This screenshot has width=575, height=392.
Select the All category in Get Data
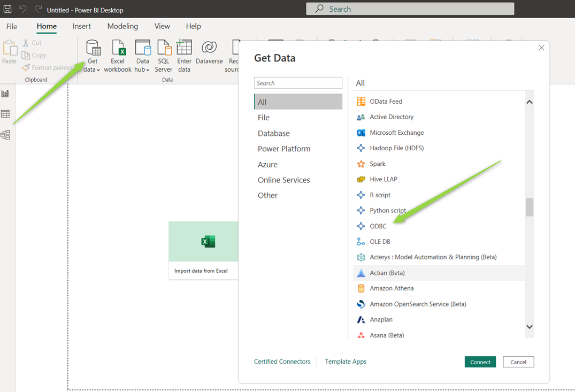coord(298,102)
